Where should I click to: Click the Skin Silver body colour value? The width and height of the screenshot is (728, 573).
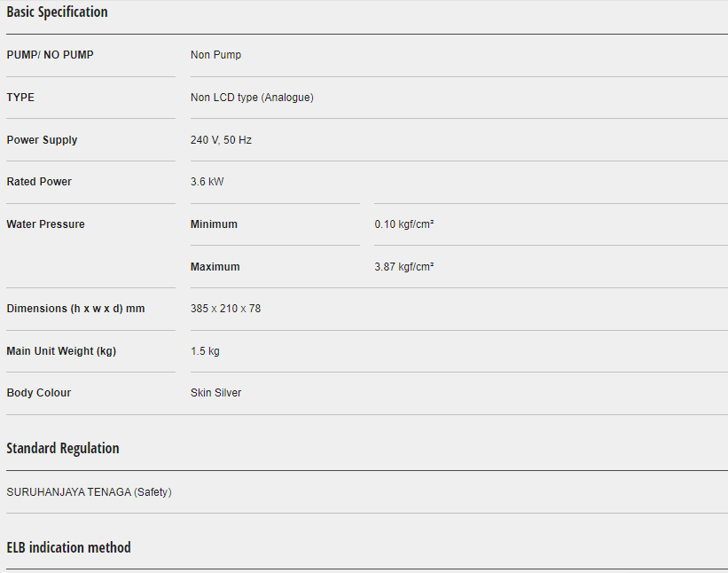click(x=215, y=393)
